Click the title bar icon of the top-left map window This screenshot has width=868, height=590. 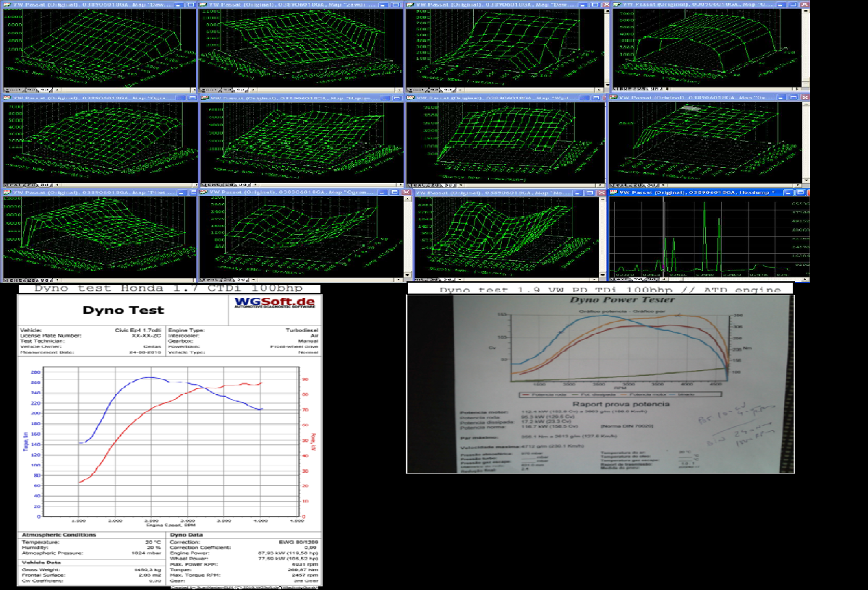tap(8, 5)
